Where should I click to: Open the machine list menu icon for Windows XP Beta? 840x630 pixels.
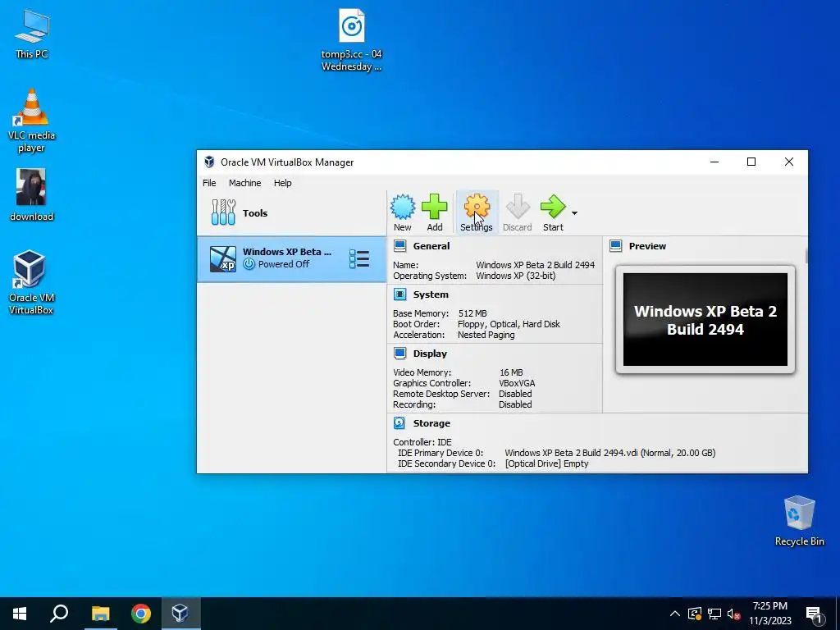coord(359,258)
